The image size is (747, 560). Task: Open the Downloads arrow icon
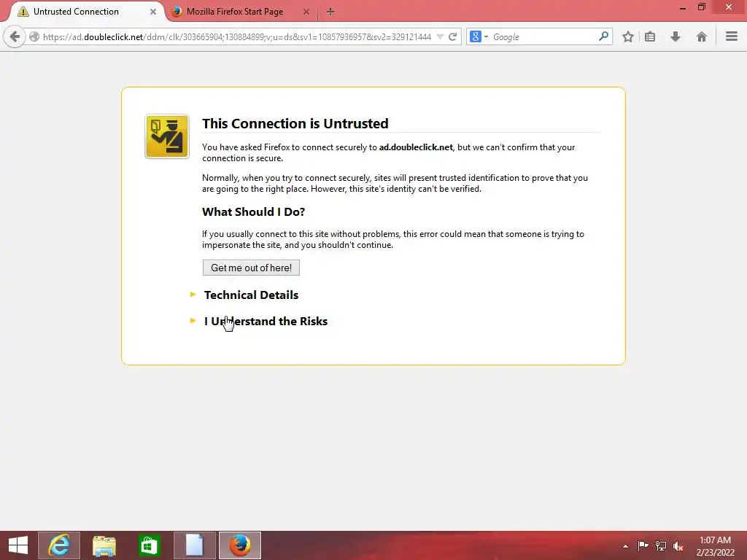pos(675,36)
